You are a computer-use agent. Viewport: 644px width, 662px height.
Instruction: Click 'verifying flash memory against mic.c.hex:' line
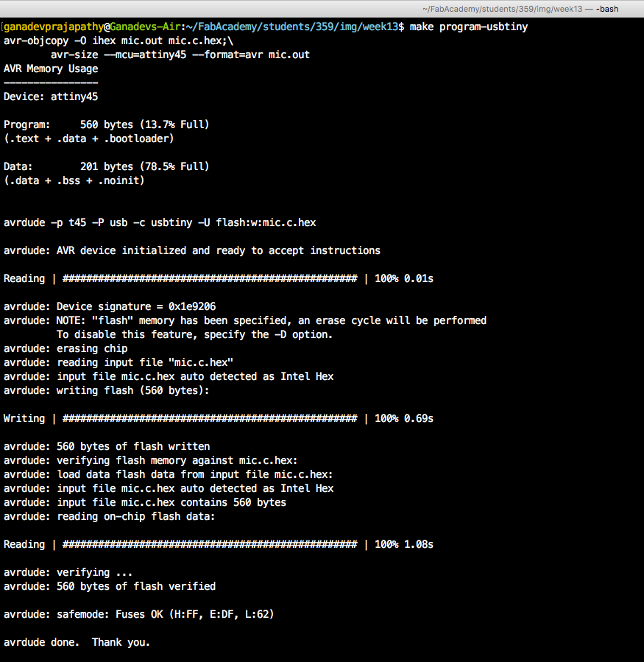coord(151,460)
